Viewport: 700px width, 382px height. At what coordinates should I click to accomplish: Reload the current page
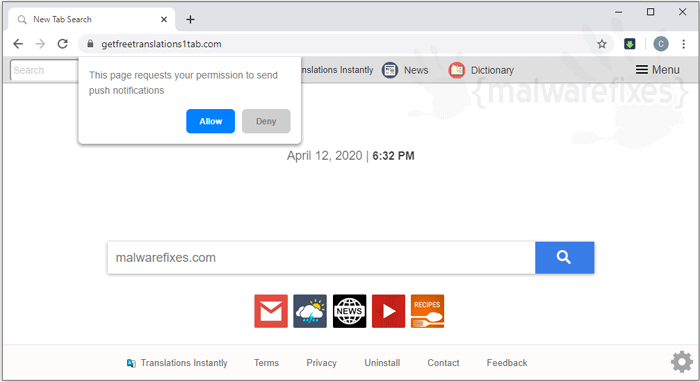click(62, 44)
